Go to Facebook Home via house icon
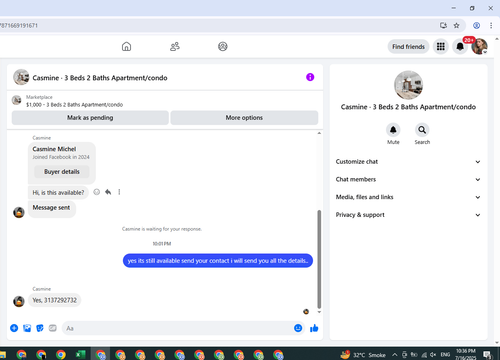This screenshot has width=500, height=360. coord(126,46)
